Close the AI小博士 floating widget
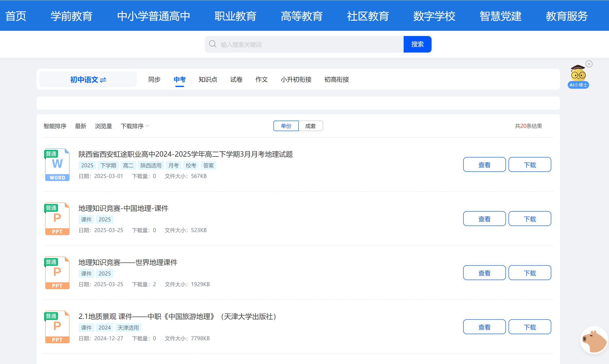Image resolution: width=609 pixels, height=364 pixels. 589,64
